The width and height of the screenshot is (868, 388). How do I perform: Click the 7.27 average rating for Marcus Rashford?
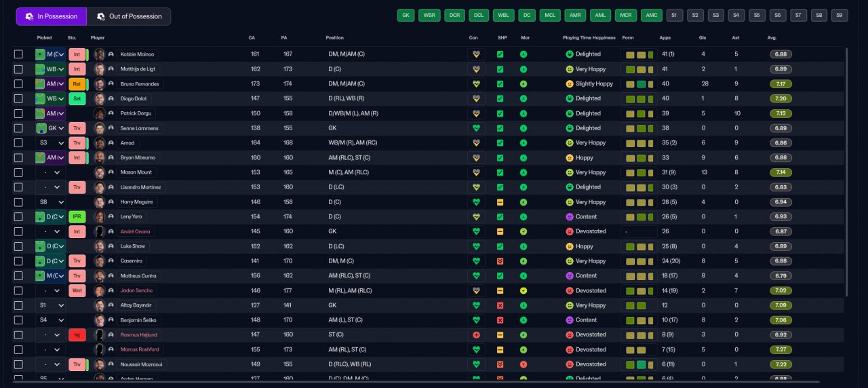(x=781, y=349)
